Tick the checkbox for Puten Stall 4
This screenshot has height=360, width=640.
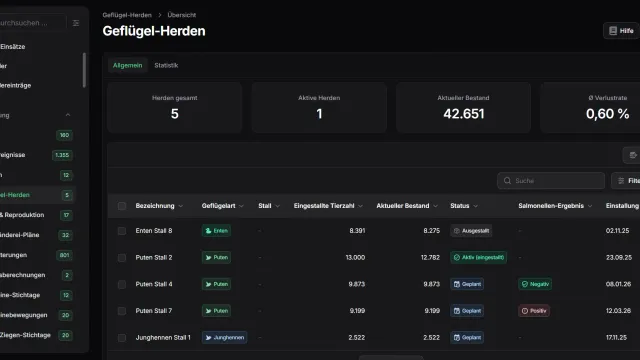tap(122, 284)
